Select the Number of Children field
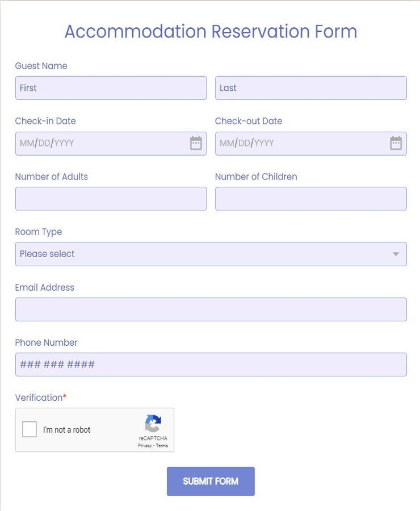 coord(310,199)
